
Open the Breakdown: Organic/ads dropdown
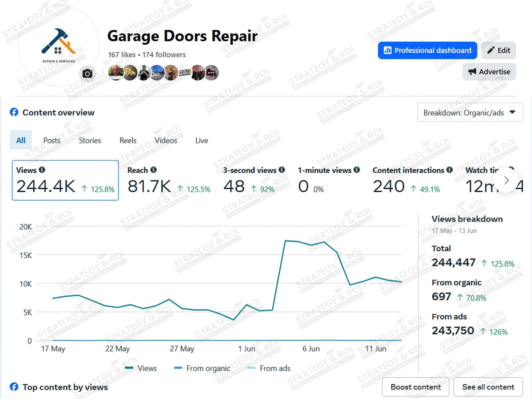470,112
